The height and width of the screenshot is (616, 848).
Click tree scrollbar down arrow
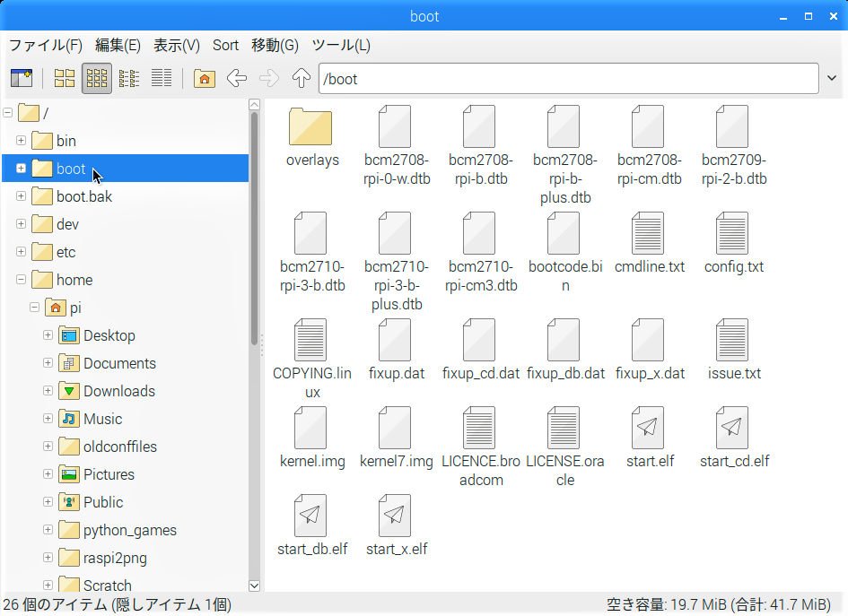tap(254, 586)
